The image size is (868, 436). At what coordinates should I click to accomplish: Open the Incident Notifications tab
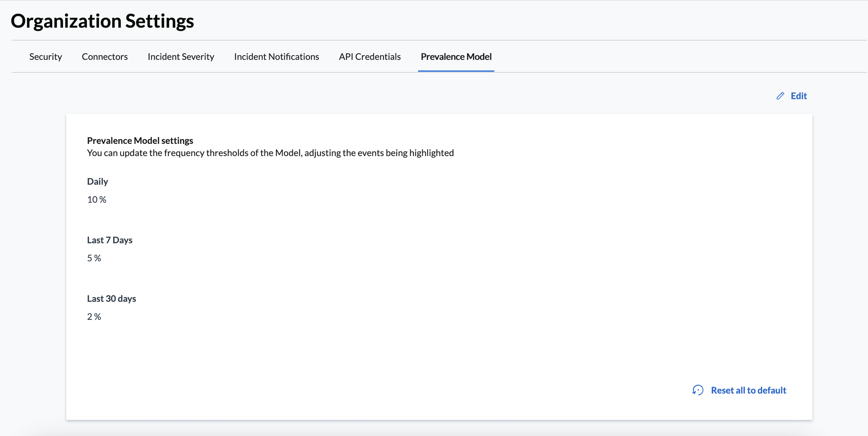click(x=277, y=57)
